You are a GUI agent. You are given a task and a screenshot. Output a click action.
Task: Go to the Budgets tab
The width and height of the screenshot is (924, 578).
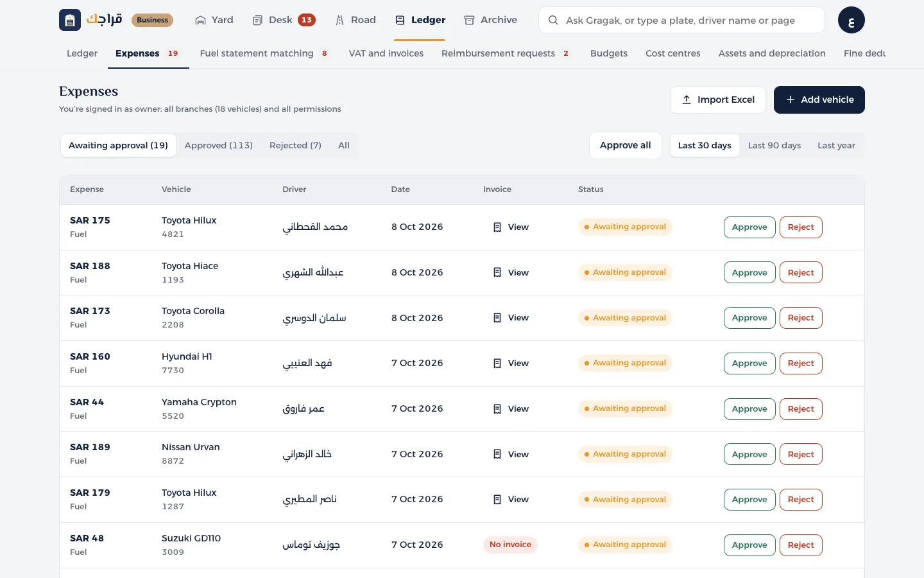coord(609,53)
